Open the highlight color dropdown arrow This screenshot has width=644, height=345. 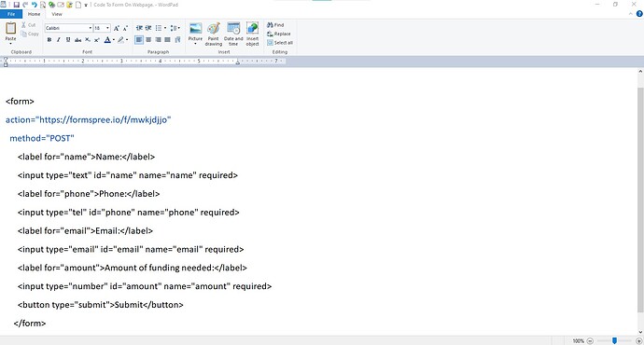[127, 40]
